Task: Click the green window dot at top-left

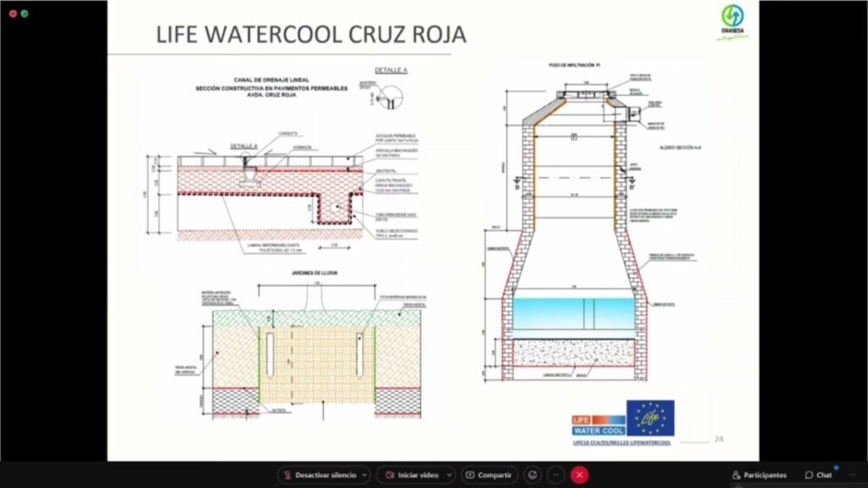Action: [25, 14]
